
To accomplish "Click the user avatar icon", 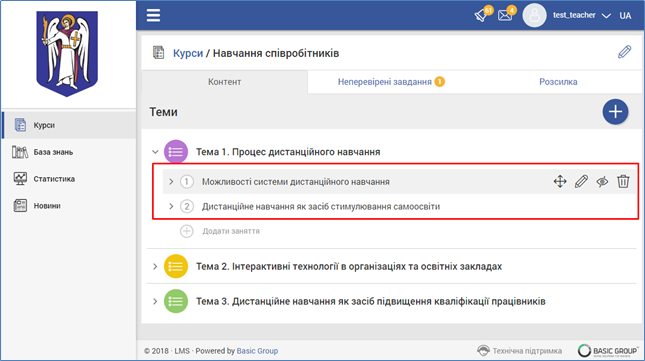I will pos(534,16).
